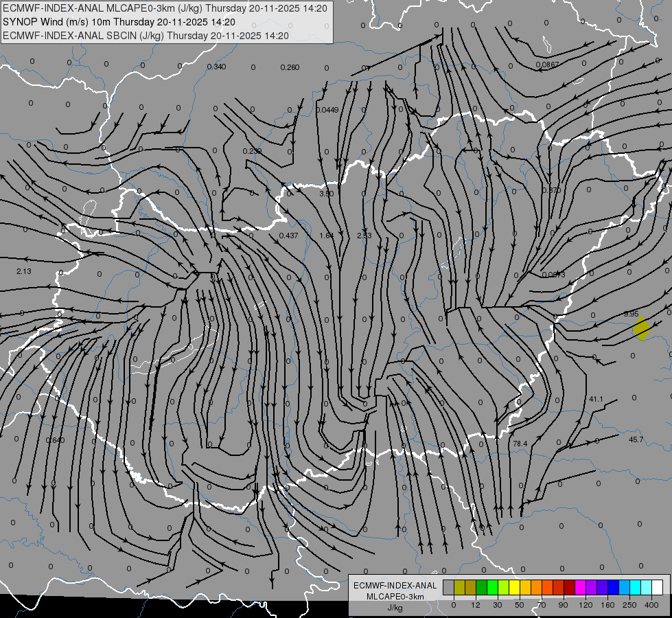This screenshot has width=672, height=618.
Task: Click the map value 78.4
Action: 520,444
